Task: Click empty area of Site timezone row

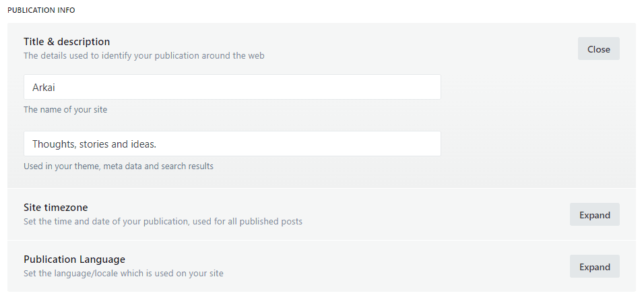Action: point(438,214)
